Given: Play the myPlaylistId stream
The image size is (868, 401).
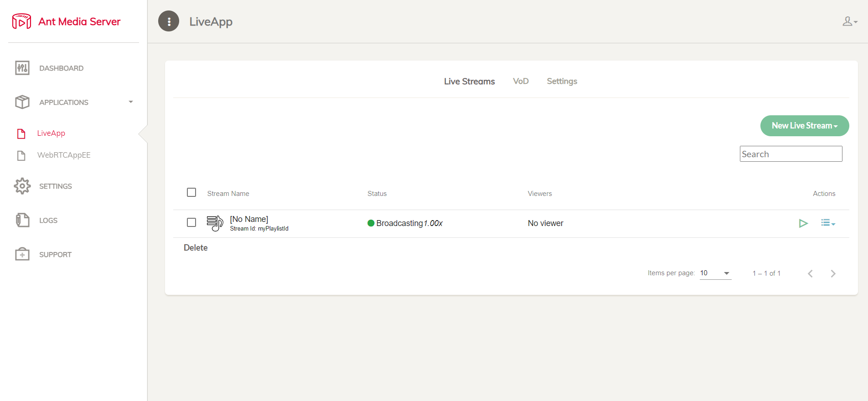Looking at the screenshot, I should (x=803, y=223).
